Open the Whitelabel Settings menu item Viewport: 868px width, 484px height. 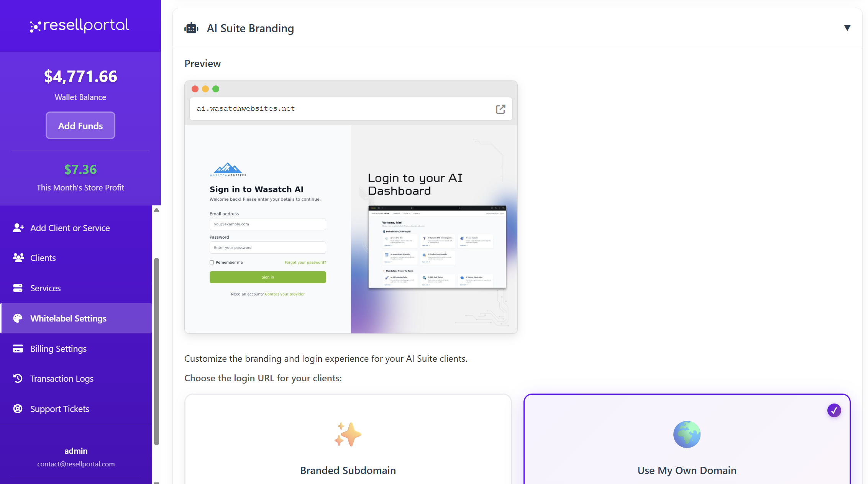coord(68,318)
